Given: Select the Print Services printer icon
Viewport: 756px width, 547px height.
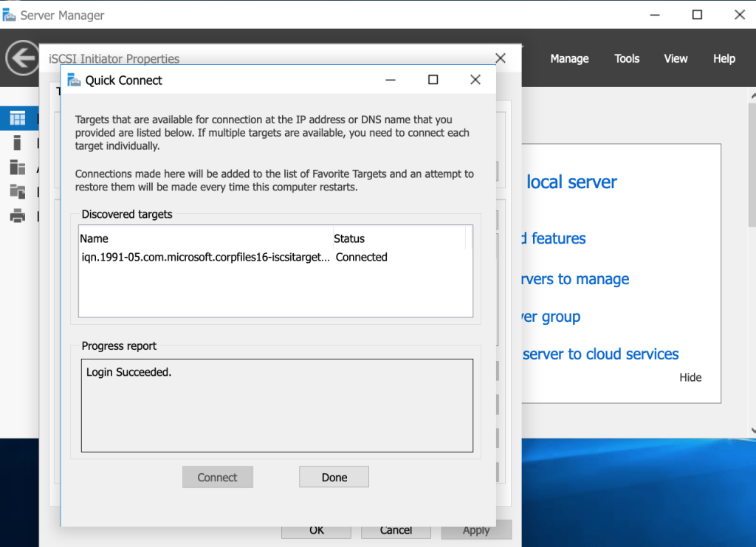Looking at the screenshot, I should click(x=18, y=216).
